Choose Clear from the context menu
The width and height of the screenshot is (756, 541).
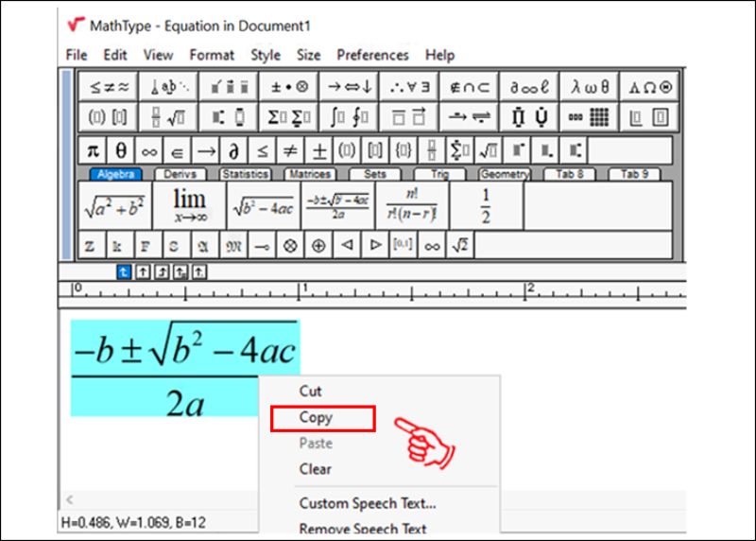tap(316, 469)
